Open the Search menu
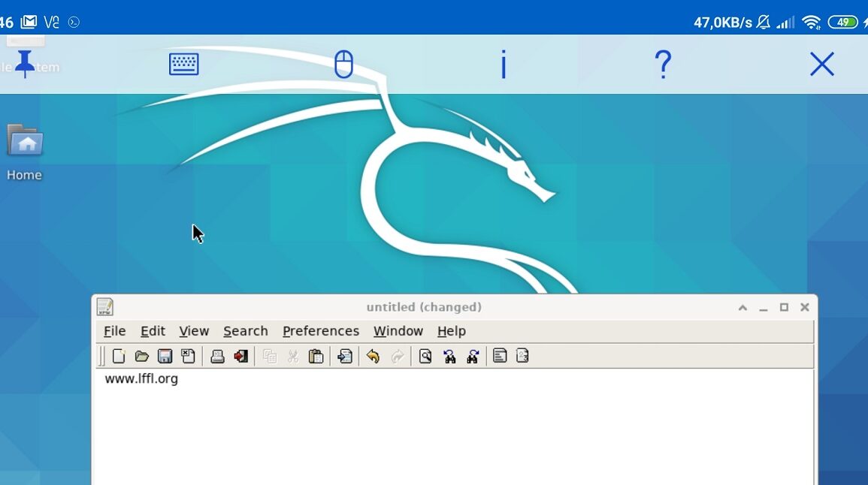The image size is (868, 485). point(245,330)
